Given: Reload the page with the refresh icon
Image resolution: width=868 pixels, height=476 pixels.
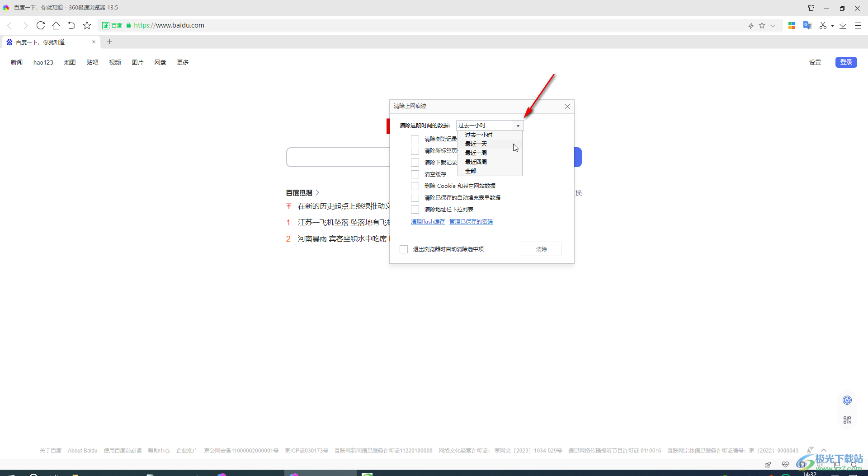Looking at the screenshot, I should coord(41,25).
